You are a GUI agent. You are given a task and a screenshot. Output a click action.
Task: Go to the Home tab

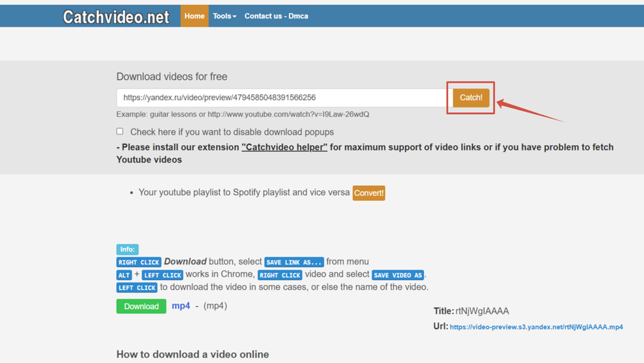click(194, 16)
